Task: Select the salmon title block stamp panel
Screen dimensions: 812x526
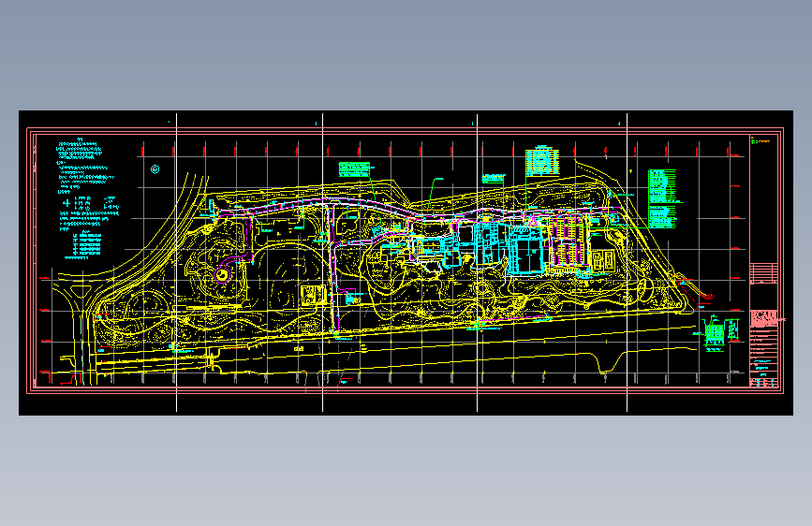Action: [x=764, y=318]
